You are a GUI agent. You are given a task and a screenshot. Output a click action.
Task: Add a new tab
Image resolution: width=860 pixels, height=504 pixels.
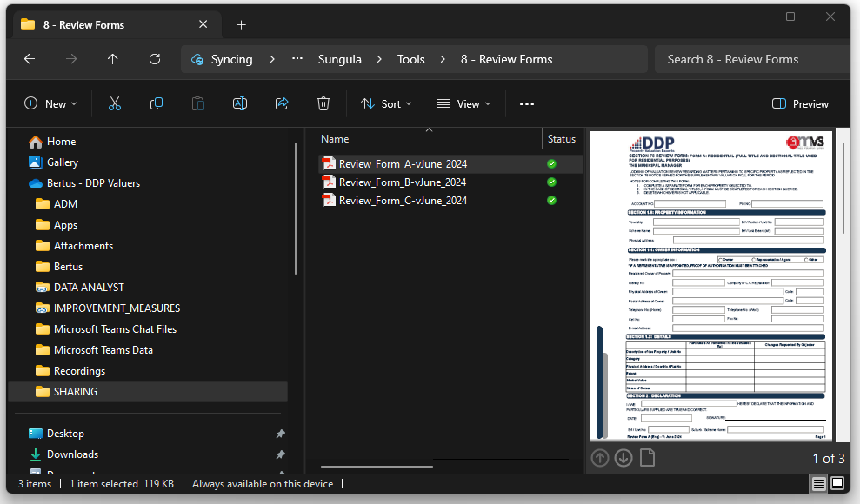[x=242, y=24]
